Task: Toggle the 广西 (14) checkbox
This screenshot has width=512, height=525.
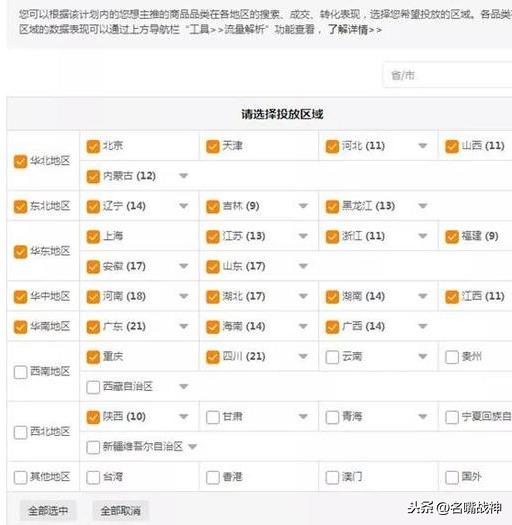Action: tap(332, 327)
